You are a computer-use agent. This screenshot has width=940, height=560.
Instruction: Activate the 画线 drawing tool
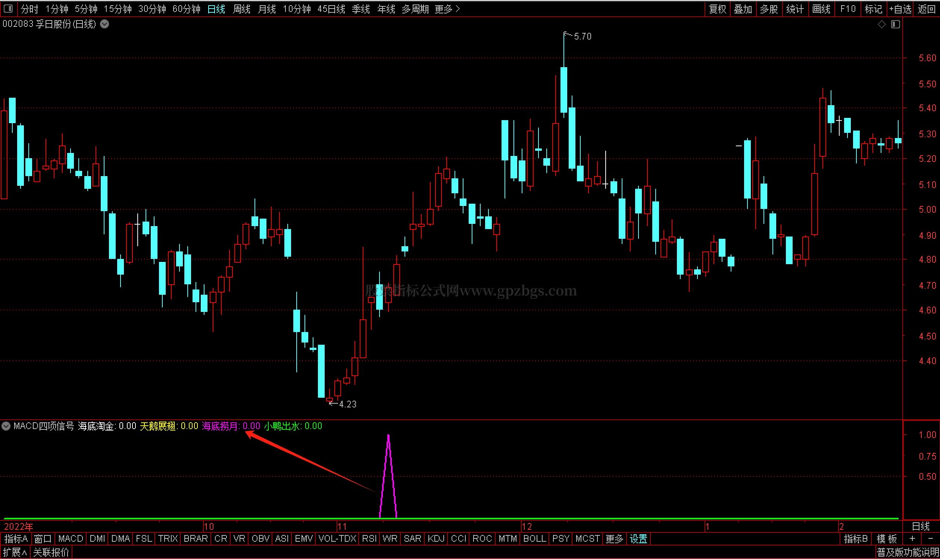pyautogui.click(x=821, y=9)
